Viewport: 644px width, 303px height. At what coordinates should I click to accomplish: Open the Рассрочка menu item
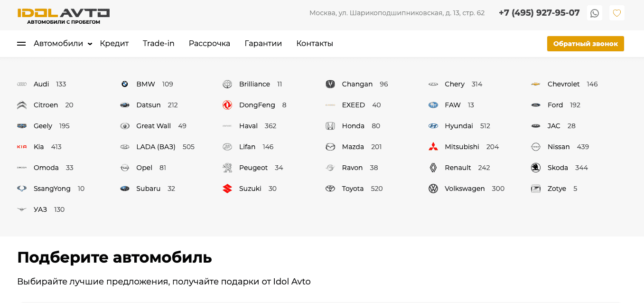pos(209,44)
